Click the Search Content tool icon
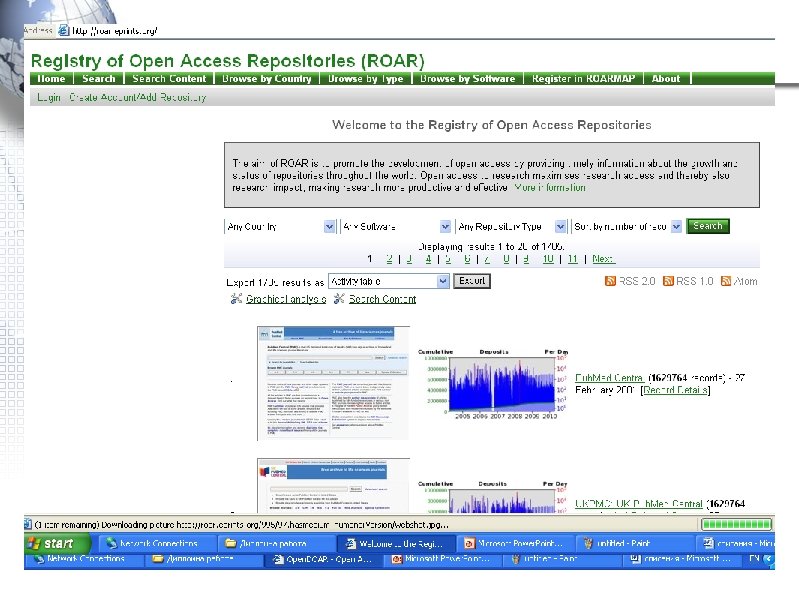Image resolution: width=799 pixels, height=598 pixels. 339,299
